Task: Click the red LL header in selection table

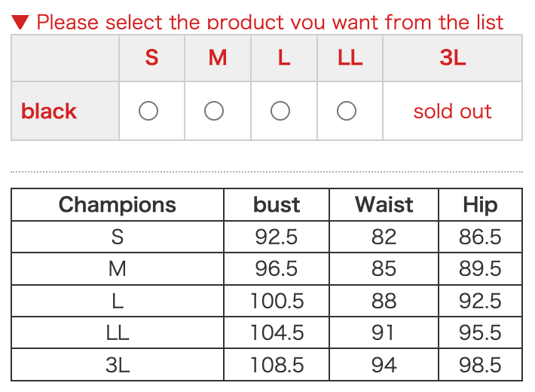Action: point(350,58)
